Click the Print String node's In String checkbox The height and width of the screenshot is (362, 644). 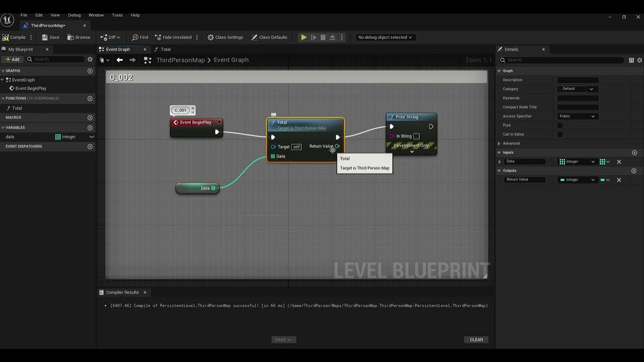tap(416, 136)
